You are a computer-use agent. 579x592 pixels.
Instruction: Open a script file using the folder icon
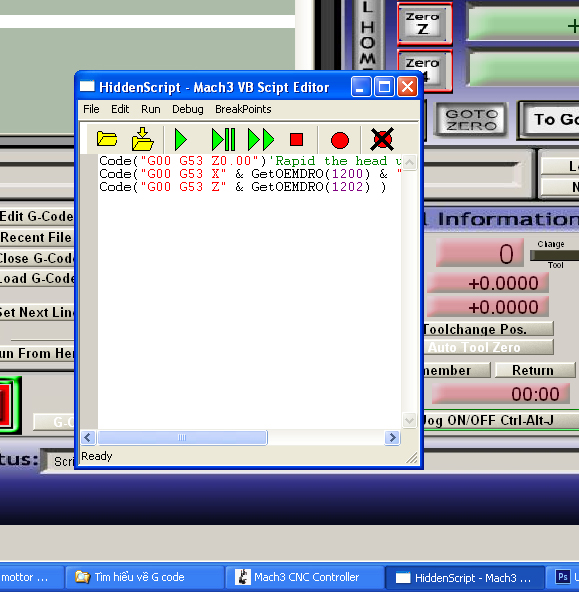tap(107, 139)
